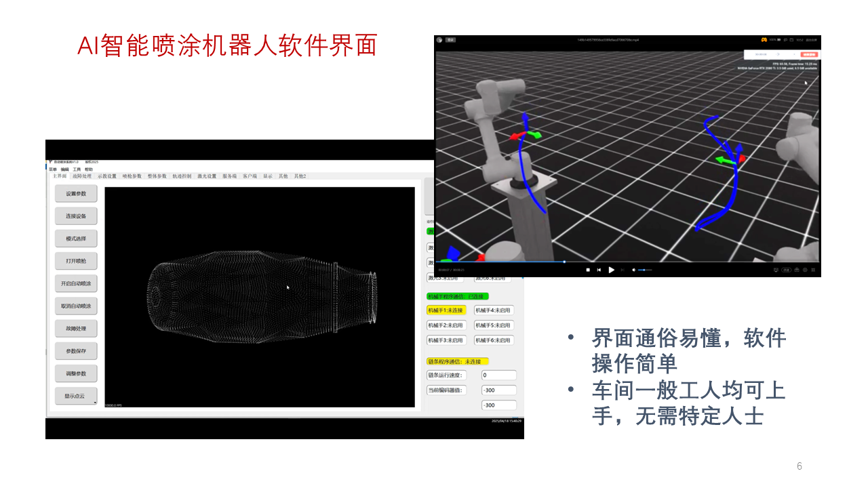Click the previous track icon

tap(599, 270)
